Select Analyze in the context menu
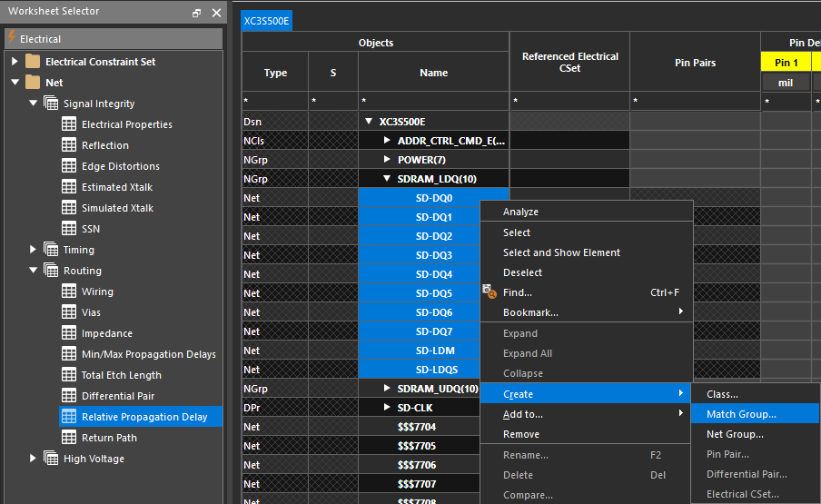Viewport: 821px width, 504px height. click(520, 212)
